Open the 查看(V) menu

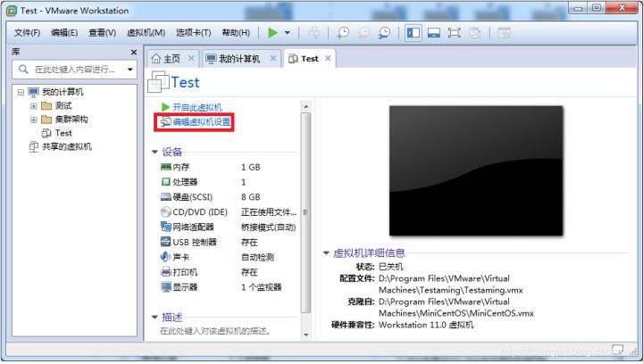click(x=102, y=33)
